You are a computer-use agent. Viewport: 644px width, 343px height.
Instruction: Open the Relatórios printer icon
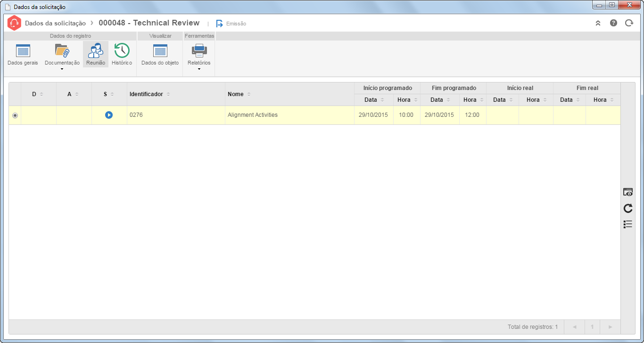click(x=199, y=50)
